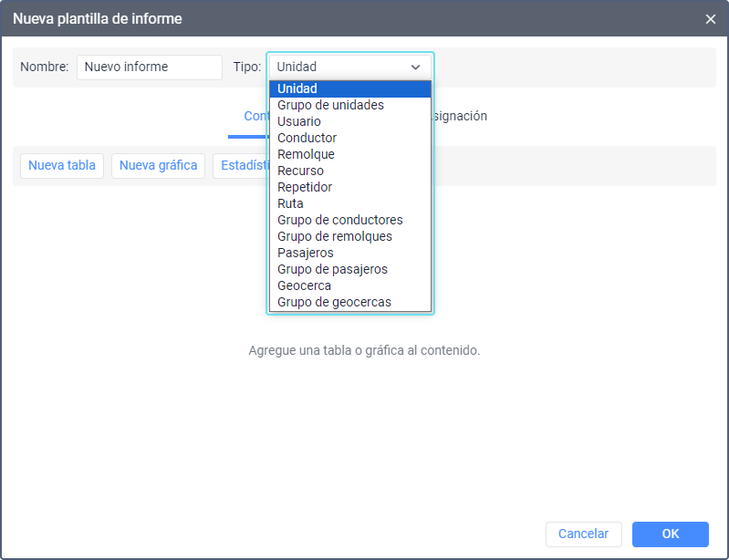Pick Conductor from the type list
729x560 pixels.
(x=349, y=138)
